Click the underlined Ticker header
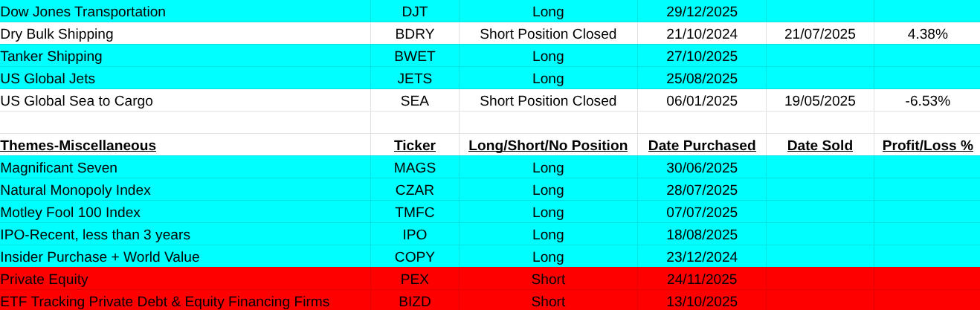This screenshot has height=310, width=980. [x=415, y=146]
